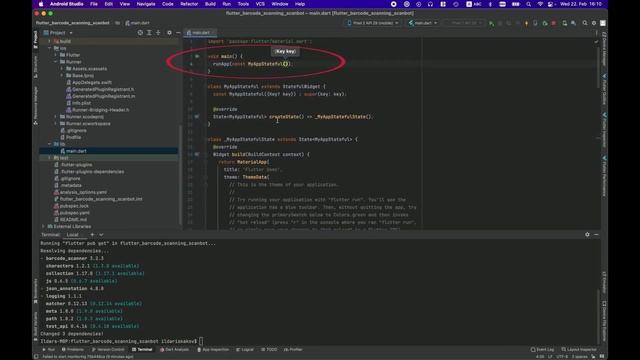The height and width of the screenshot is (360, 640).
Task: Collapse the lib folder in project tree
Action: click(49, 144)
